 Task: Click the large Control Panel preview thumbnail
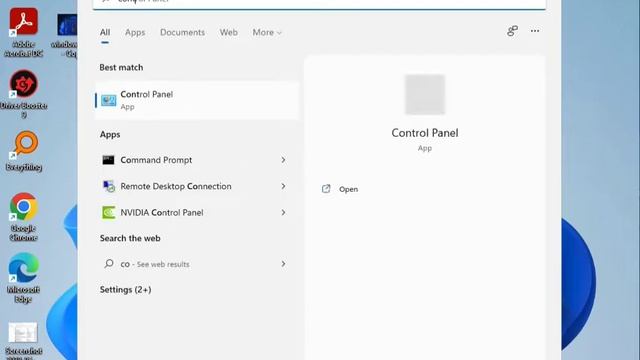[x=424, y=94]
